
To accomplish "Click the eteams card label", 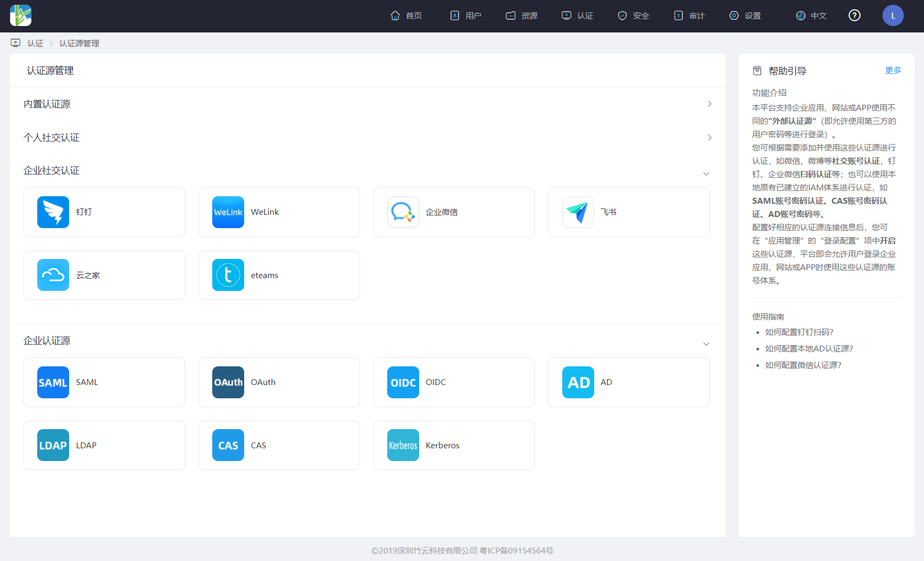I will pyautogui.click(x=264, y=275).
